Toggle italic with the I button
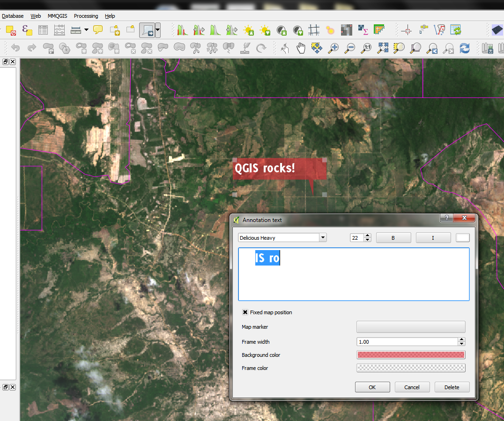This screenshot has width=504, height=421. pyautogui.click(x=433, y=238)
